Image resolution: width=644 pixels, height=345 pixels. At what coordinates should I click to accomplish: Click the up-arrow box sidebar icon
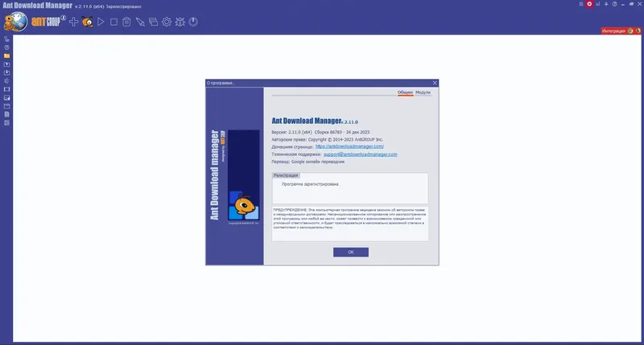tap(6, 64)
